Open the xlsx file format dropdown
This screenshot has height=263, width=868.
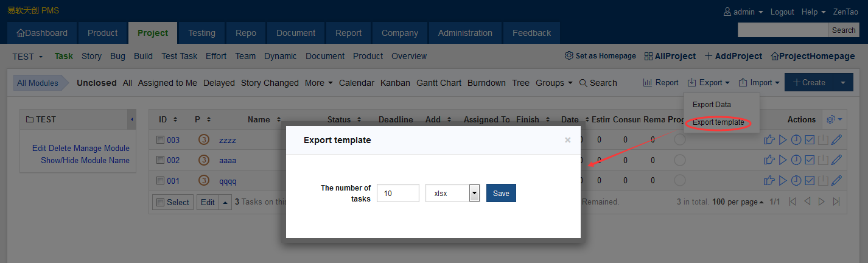tap(474, 193)
